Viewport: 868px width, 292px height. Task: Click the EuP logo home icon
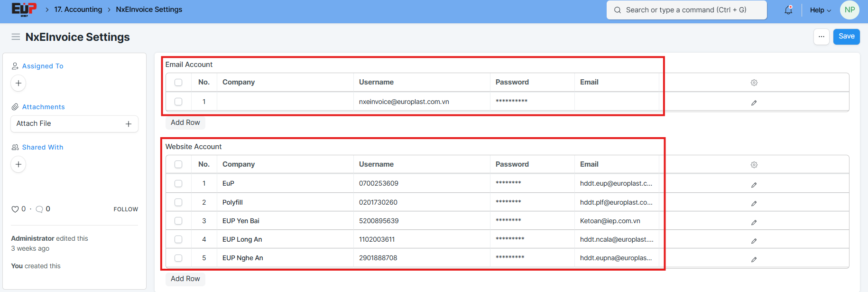point(24,9)
